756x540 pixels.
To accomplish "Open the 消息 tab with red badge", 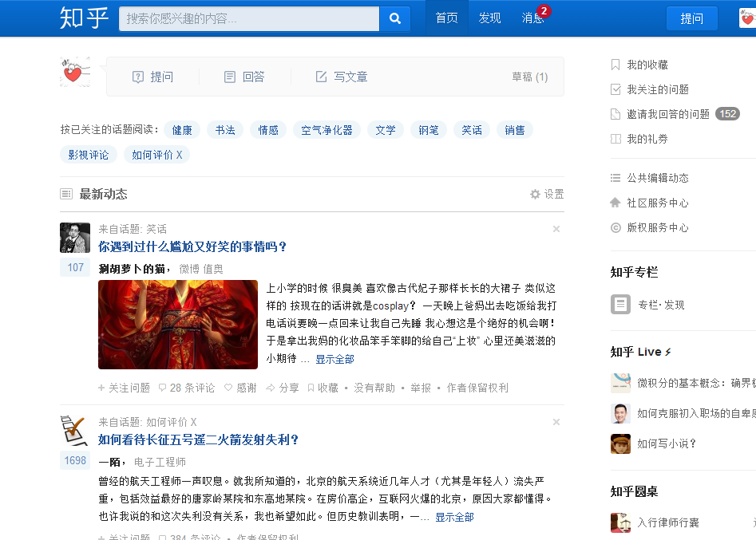I will point(532,18).
